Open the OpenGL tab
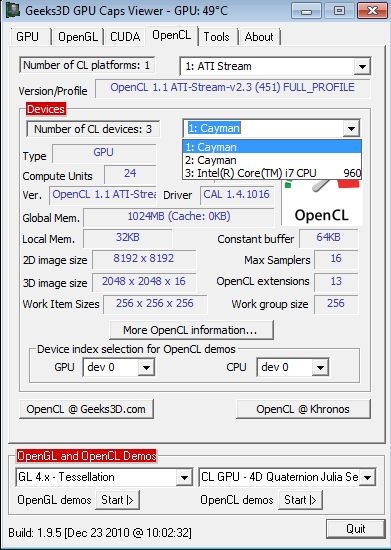The width and height of the screenshot is (391, 550). click(x=78, y=37)
